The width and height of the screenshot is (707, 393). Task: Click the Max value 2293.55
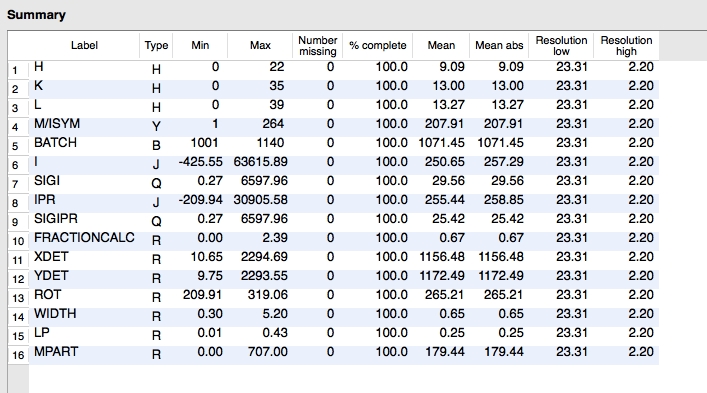point(264,276)
